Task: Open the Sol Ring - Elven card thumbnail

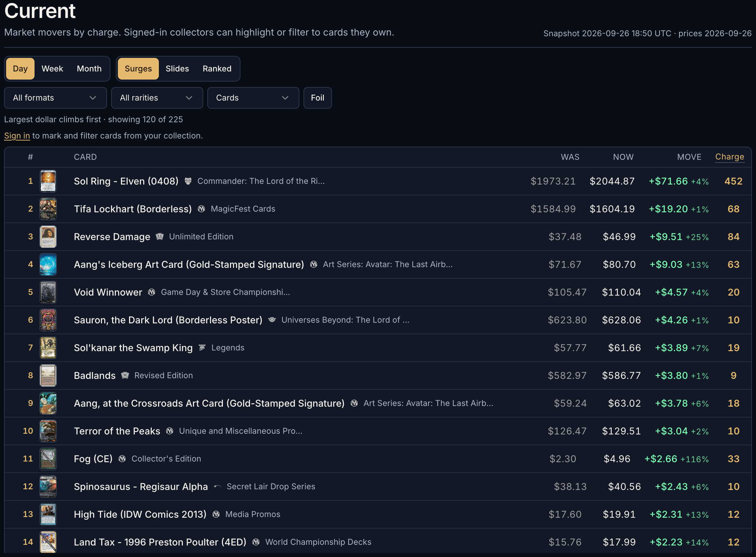Action: point(48,181)
